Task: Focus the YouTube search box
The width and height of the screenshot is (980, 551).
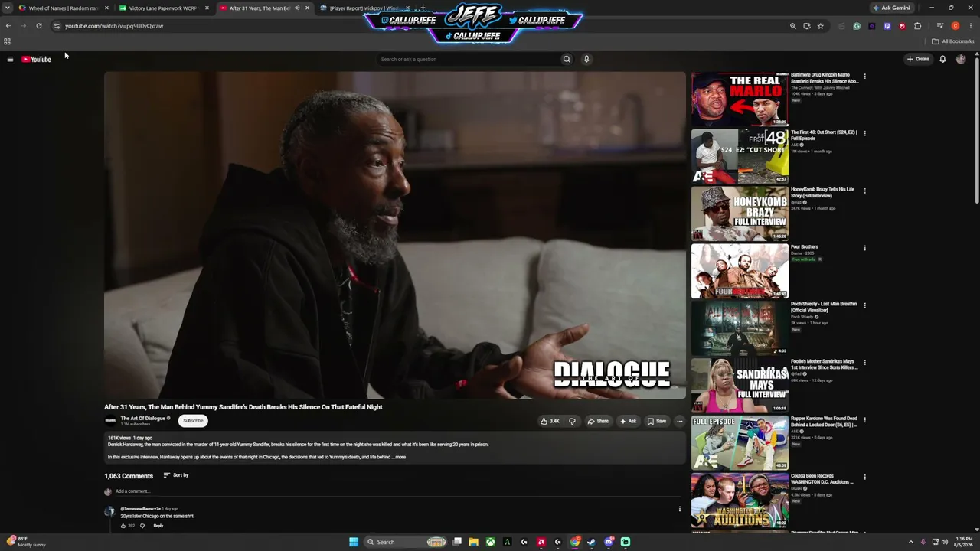Action: pyautogui.click(x=469, y=59)
